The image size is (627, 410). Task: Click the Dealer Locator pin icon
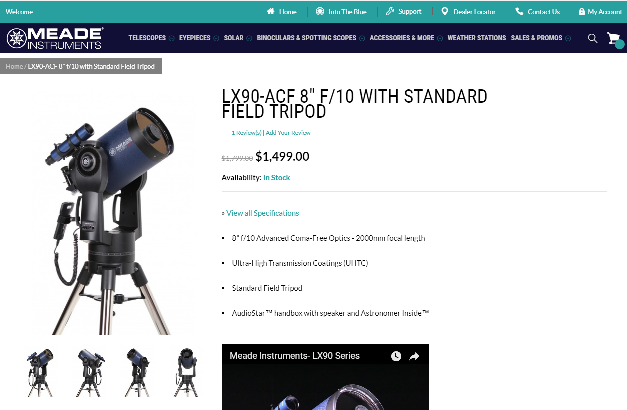[x=444, y=11]
